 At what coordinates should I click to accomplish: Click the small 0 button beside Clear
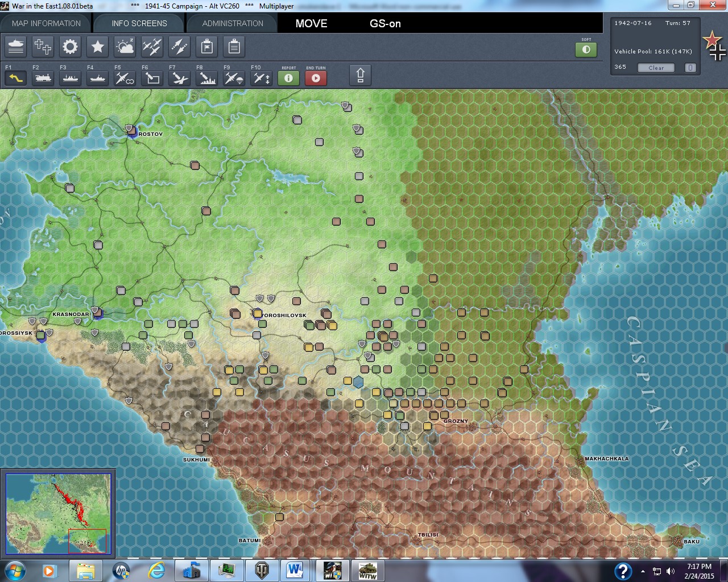pyautogui.click(x=690, y=68)
